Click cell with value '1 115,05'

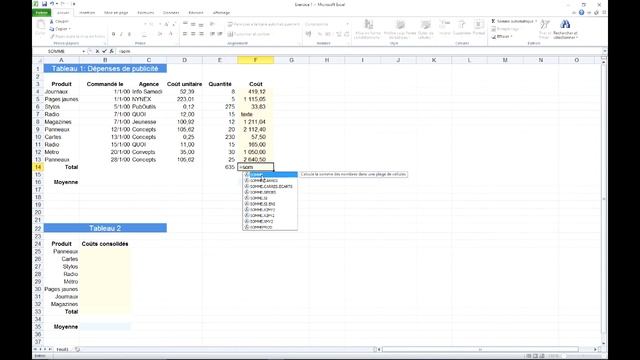pyautogui.click(x=256, y=99)
